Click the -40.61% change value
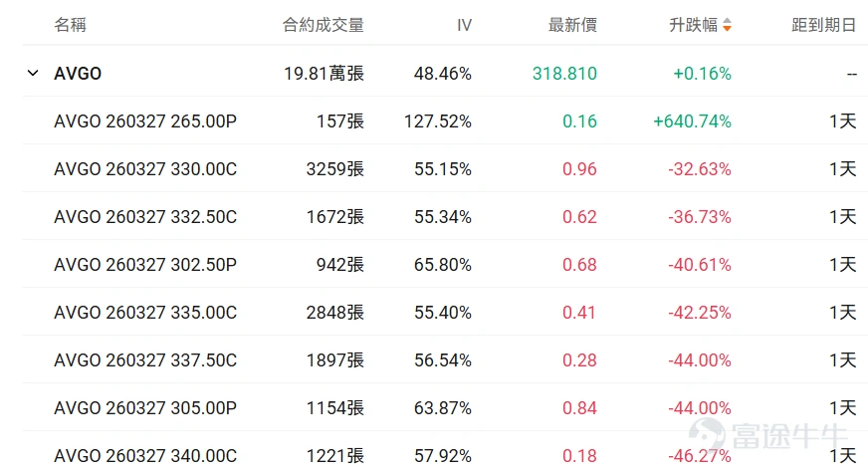Screen dimensions: 868x472 (700, 264)
